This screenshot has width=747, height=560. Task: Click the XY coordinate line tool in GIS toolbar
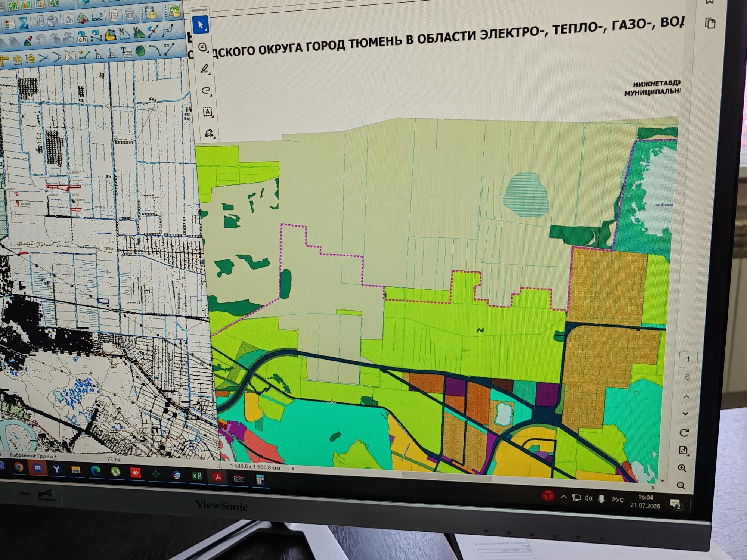tap(168, 50)
